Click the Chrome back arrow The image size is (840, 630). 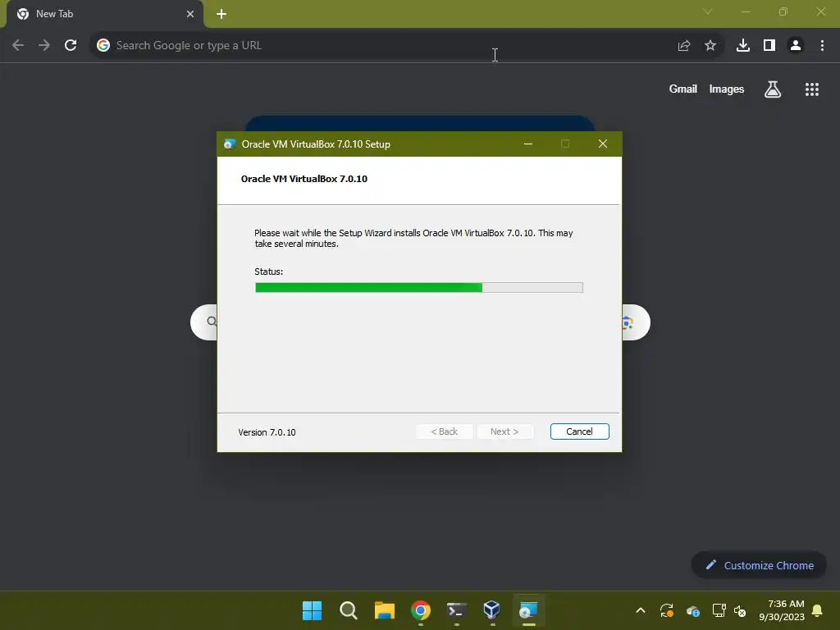coord(18,46)
